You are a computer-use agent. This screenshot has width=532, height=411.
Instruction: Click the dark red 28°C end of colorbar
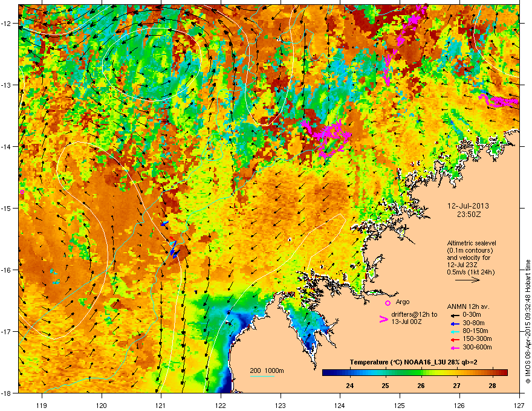click(503, 373)
